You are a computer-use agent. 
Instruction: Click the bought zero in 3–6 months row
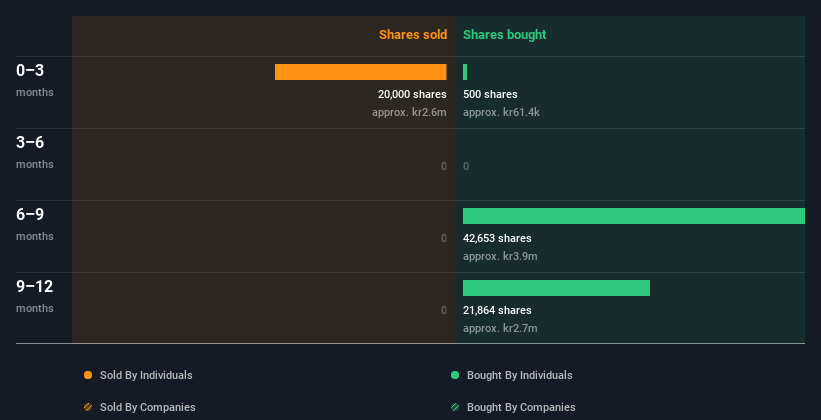(x=466, y=167)
